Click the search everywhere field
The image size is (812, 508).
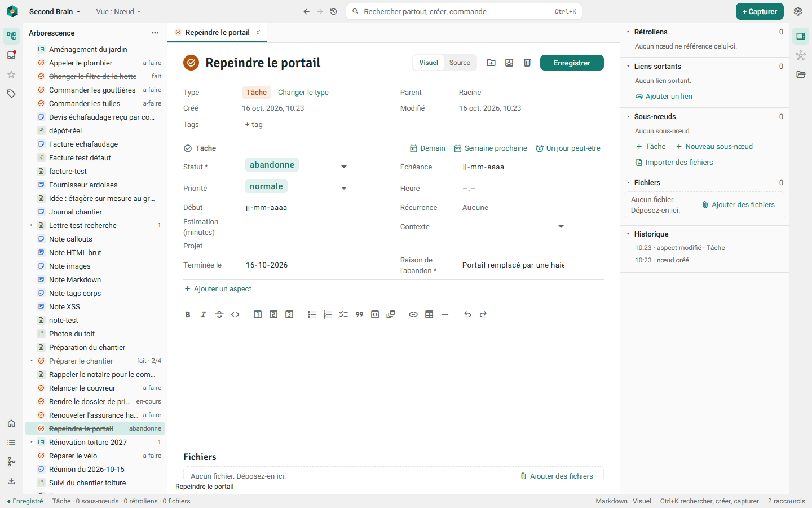click(464, 11)
